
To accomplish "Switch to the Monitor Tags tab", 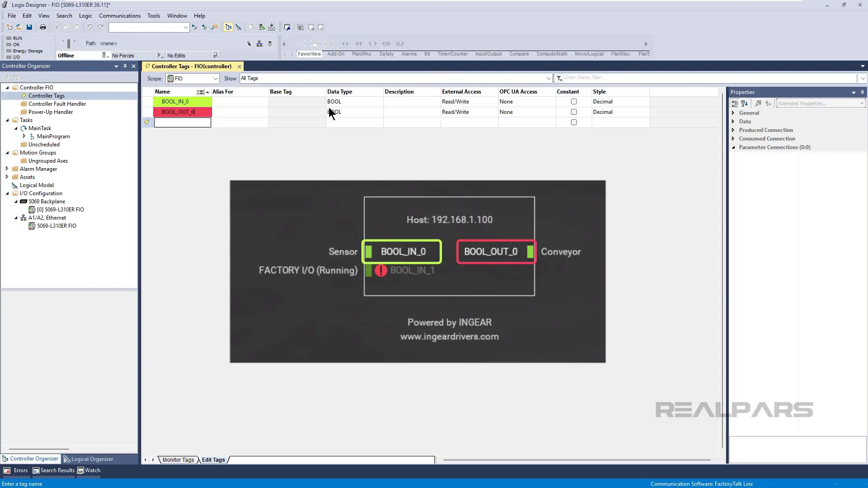I will click(x=178, y=460).
